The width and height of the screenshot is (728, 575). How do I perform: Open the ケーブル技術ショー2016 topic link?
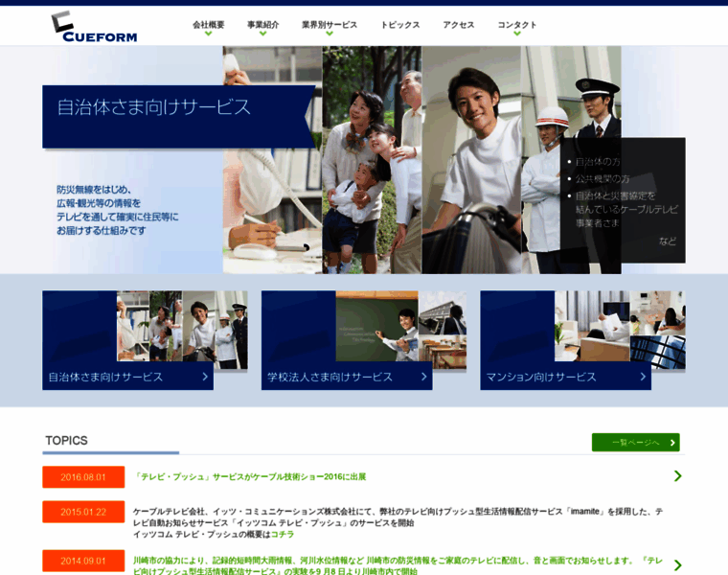coord(250,476)
